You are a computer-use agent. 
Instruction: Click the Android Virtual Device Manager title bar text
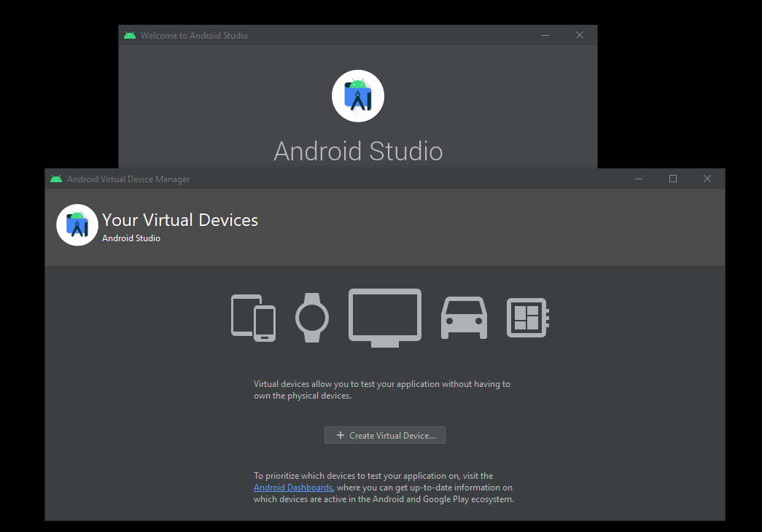point(128,179)
